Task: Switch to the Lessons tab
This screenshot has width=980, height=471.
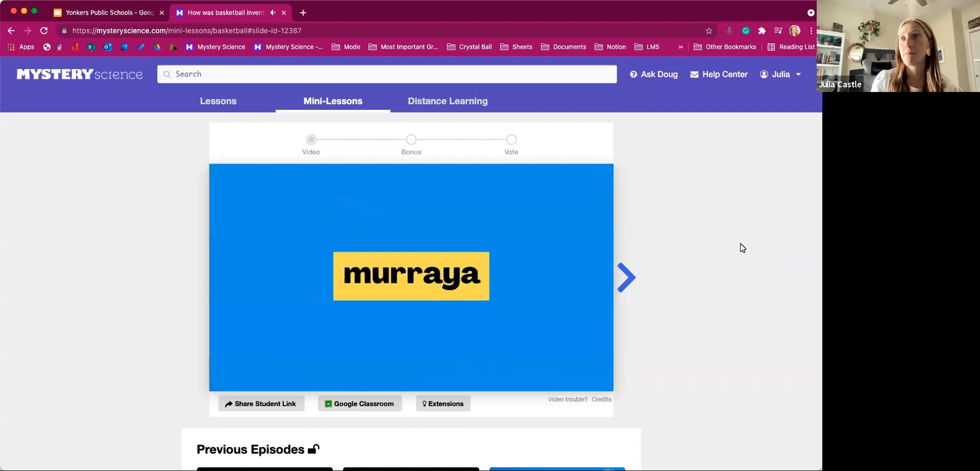Action: pyautogui.click(x=218, y=101)
